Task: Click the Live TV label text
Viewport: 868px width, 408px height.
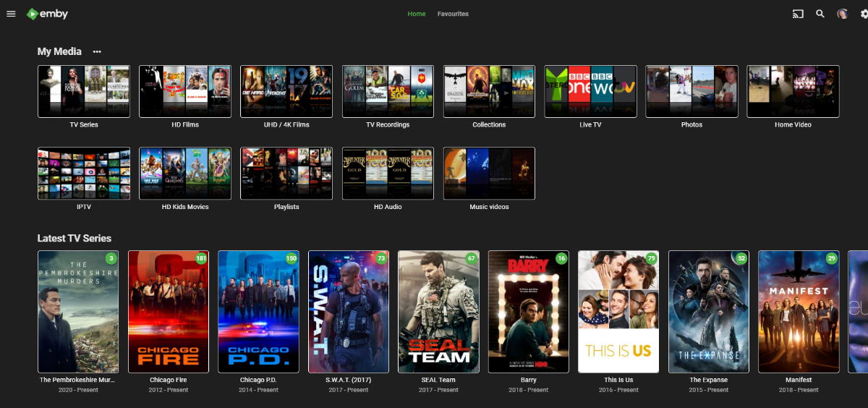Action: 590,124
